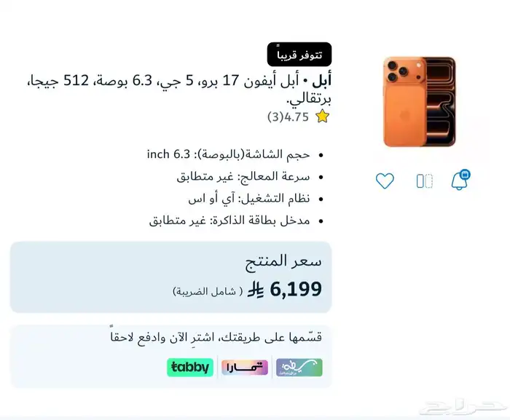Tap the notify-me bell icon
The image size is (510, 420).
point(461,180)
